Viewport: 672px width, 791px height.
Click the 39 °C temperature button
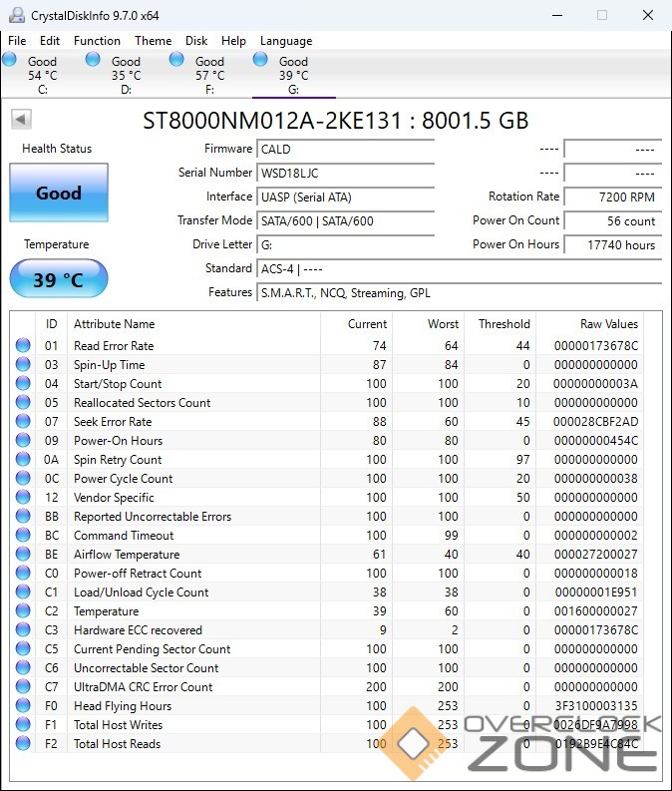[x=59, y=280]
